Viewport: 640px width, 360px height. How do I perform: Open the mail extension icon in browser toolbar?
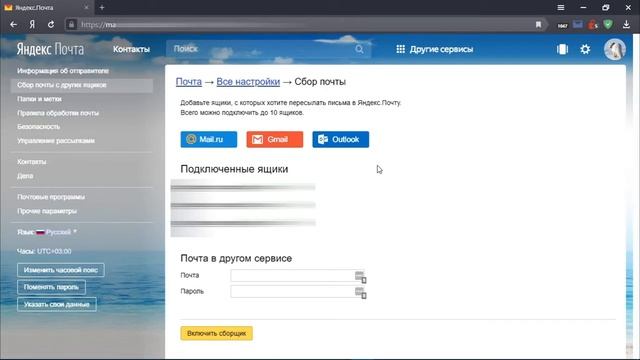pos(578,24)
